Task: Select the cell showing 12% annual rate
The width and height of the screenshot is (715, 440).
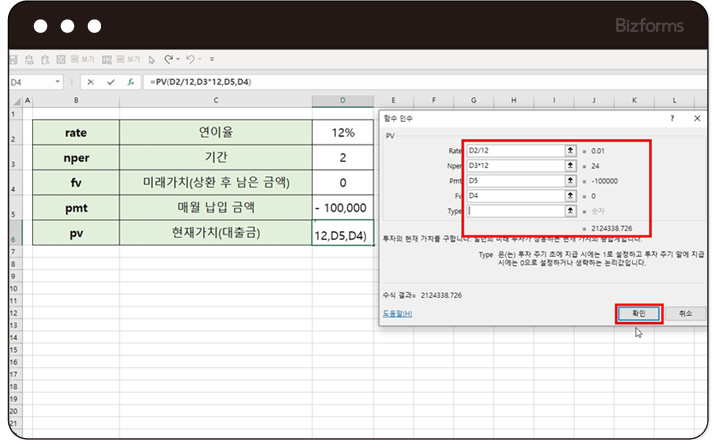Action: pyautogui.click(x=343, y=132)
